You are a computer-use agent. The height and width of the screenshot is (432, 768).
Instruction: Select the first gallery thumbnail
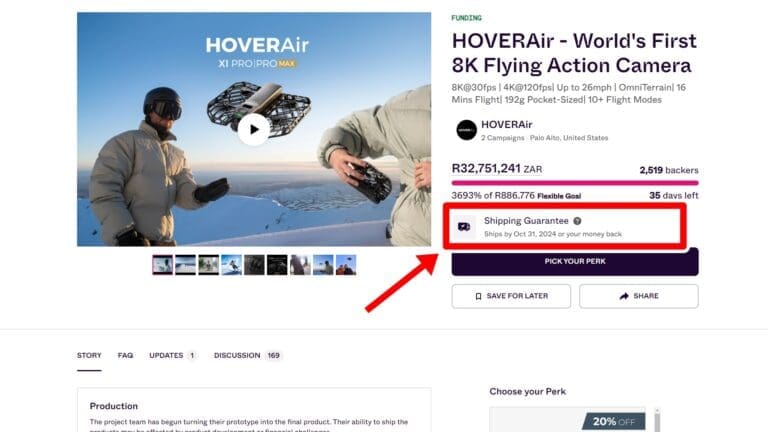tap(163, 265)
